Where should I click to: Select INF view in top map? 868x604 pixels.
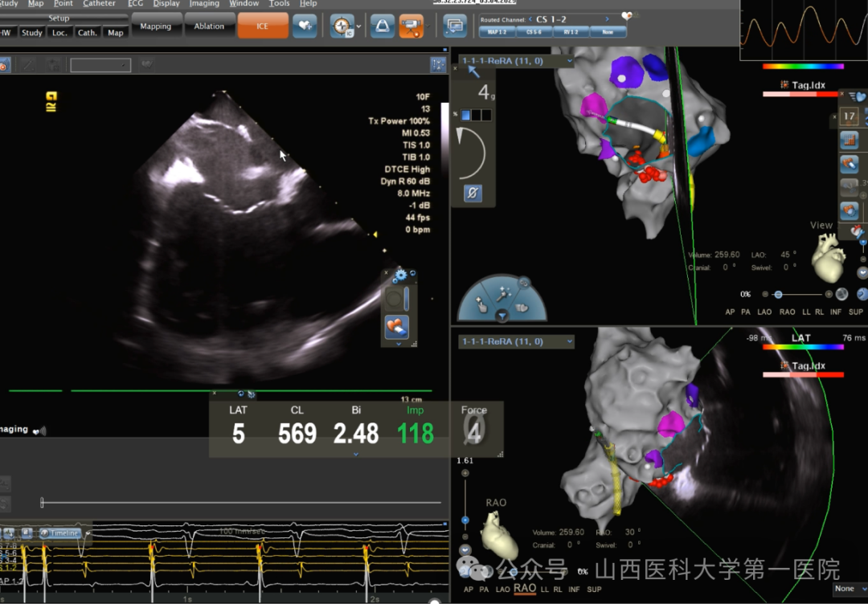835,312
